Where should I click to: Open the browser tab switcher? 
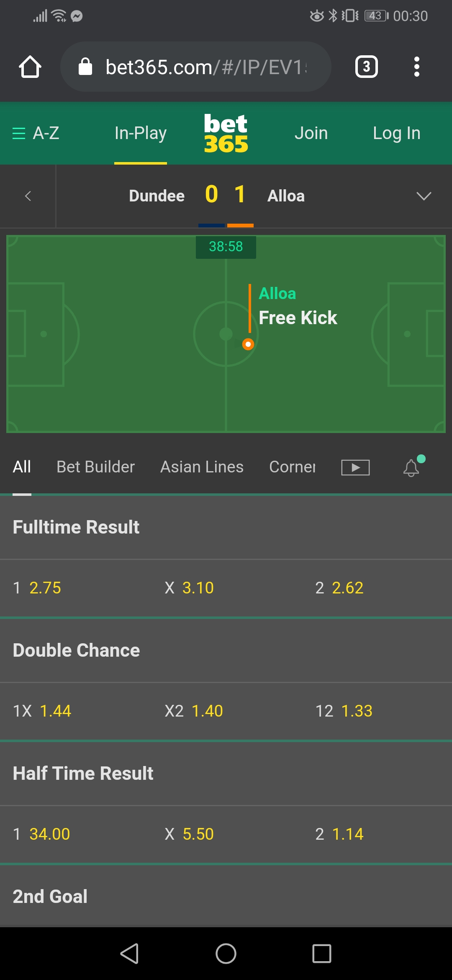[x=366, y=67]
